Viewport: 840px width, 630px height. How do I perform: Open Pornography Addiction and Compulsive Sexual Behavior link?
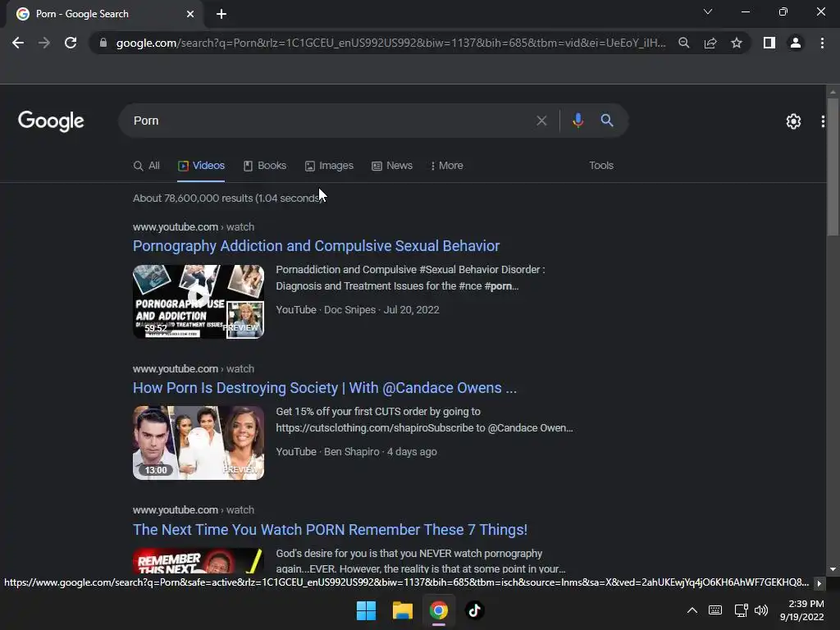pos(316,246)
